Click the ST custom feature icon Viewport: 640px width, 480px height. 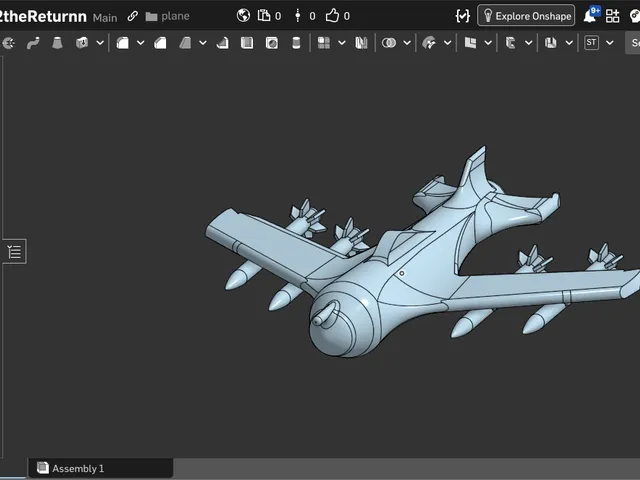click(591, 43)
